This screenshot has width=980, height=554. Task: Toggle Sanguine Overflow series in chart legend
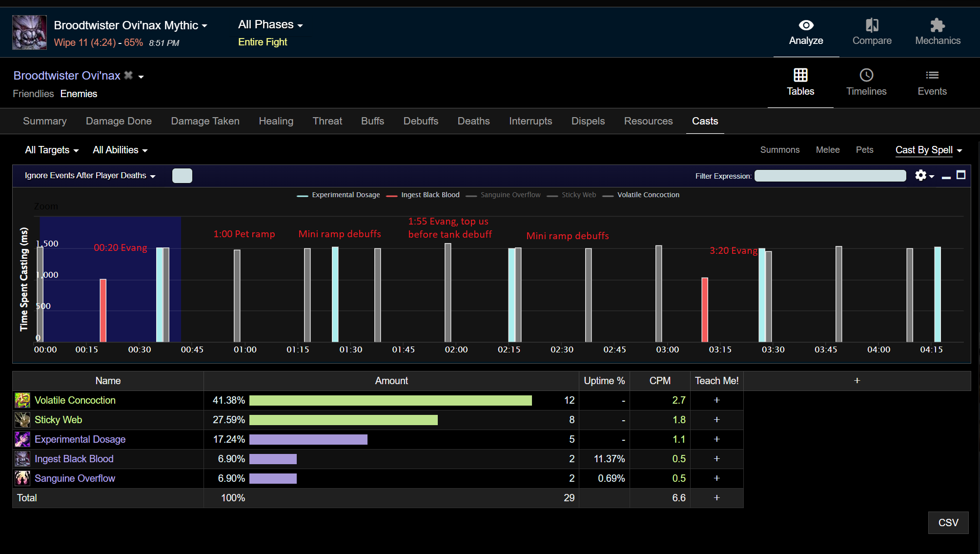[510, 195]
